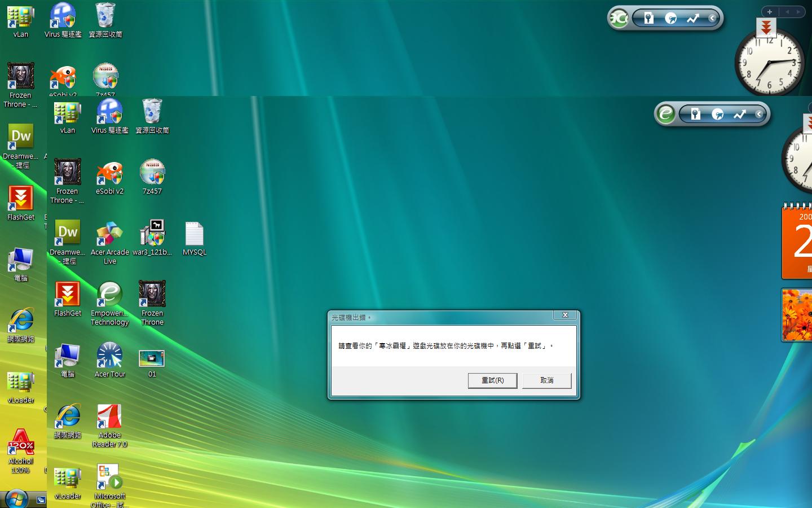
Task: Go to the next sidebar gadget page arrow
Action: click(x=798, y=12)
